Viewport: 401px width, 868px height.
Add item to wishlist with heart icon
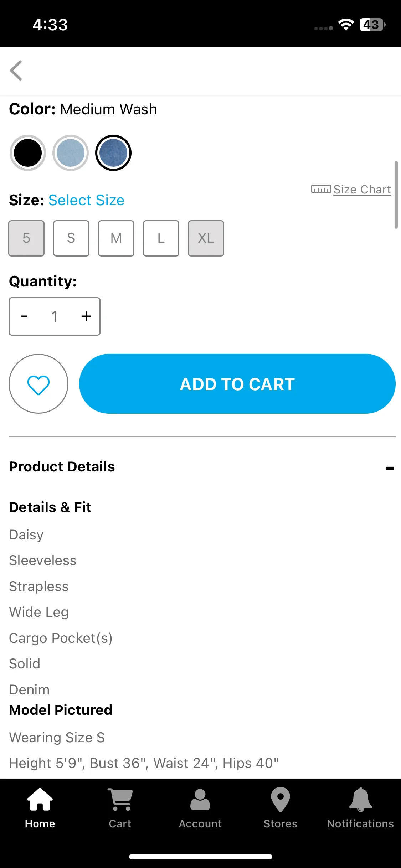[x=38, y=384]
